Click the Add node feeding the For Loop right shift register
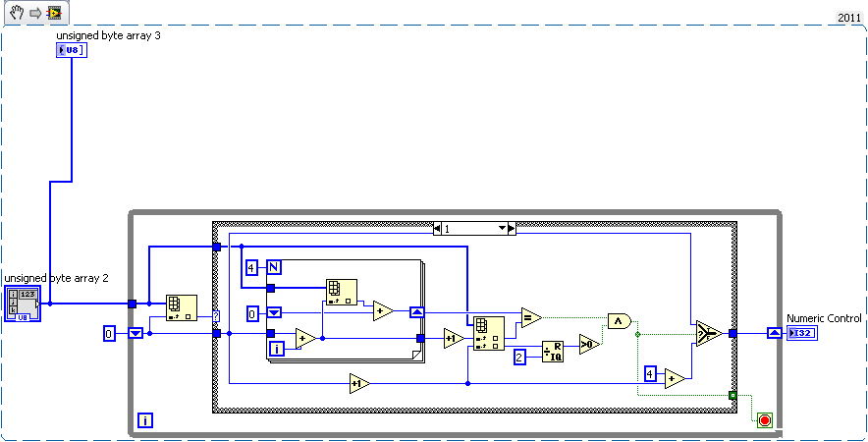 coord(383,311)
